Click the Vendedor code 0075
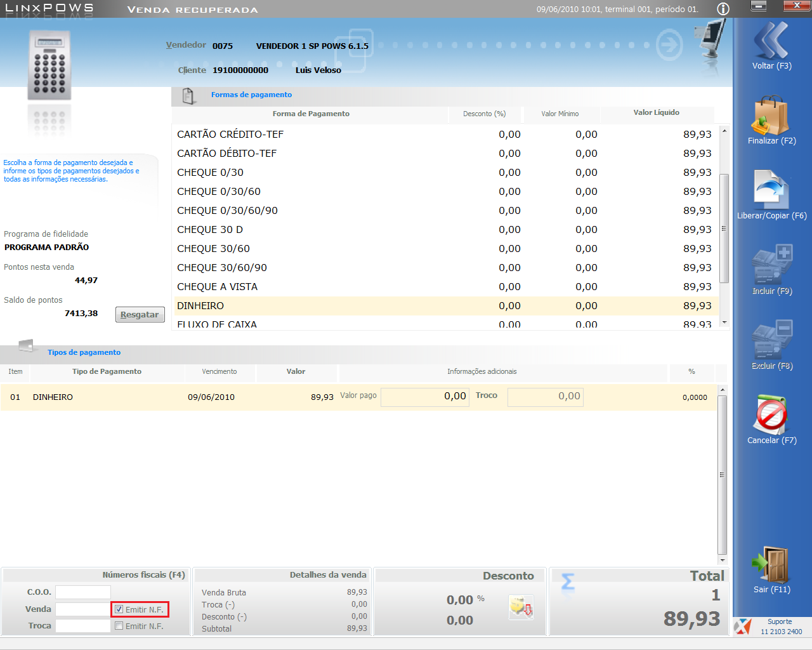This screenshot has width=812, height=650. (x=223, y=46)
